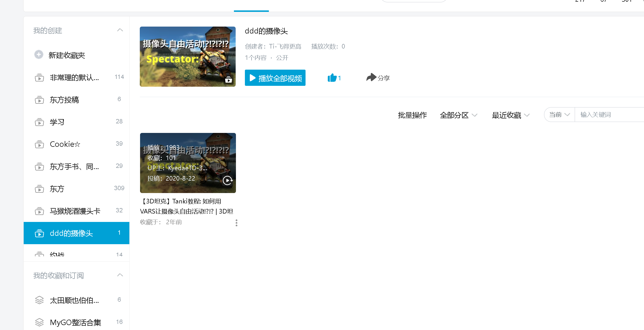This screenshot has width=644, height=330.
Task: Click folder icon beside 东方手书、同...
Action: [39, 166]
